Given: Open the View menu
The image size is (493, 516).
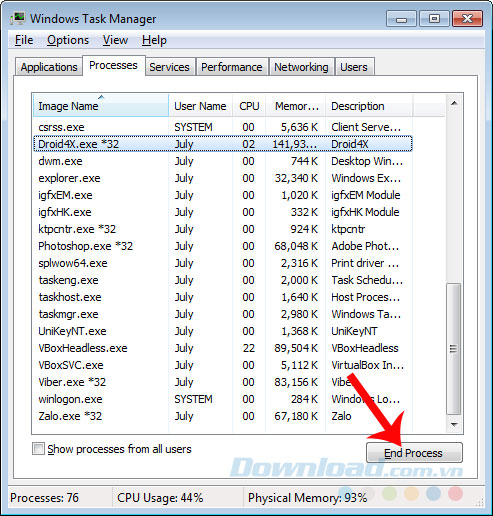Looking at the screenshot, I should (x=115, y=40).
